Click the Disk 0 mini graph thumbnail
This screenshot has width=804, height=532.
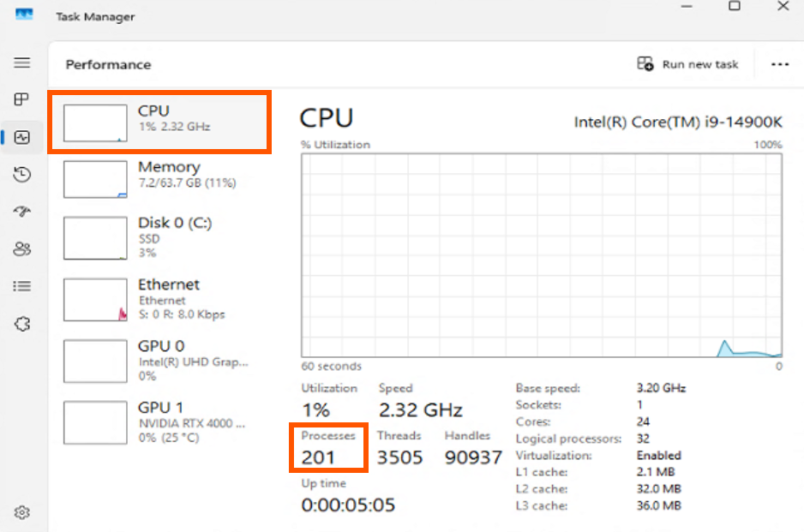[x=95, y=238]
